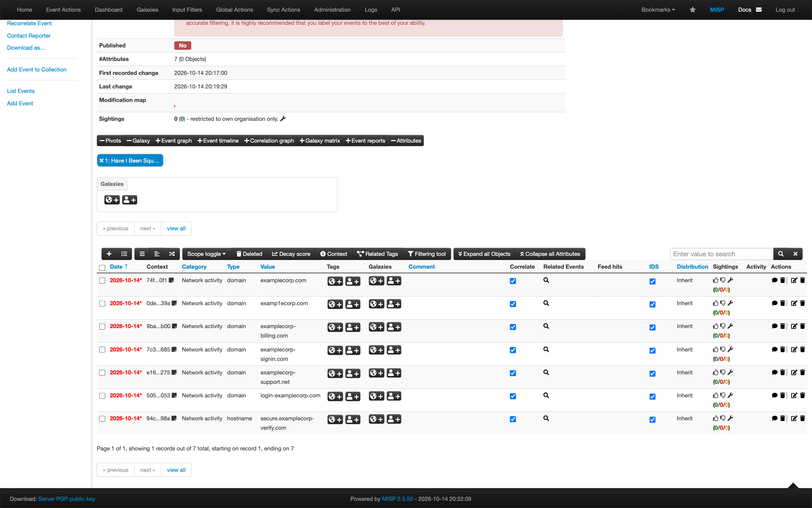Click the magnifier search button
812x508 pixels.
tap(781, 254)
